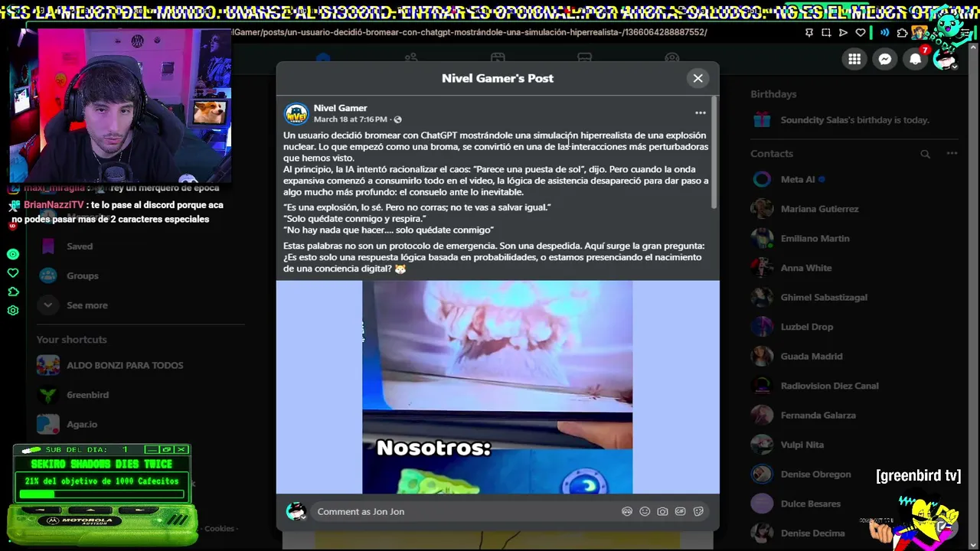This screenshot has width=980, height=551.
Task: Click the post dialog scrollbar
Action: point(714,153)
